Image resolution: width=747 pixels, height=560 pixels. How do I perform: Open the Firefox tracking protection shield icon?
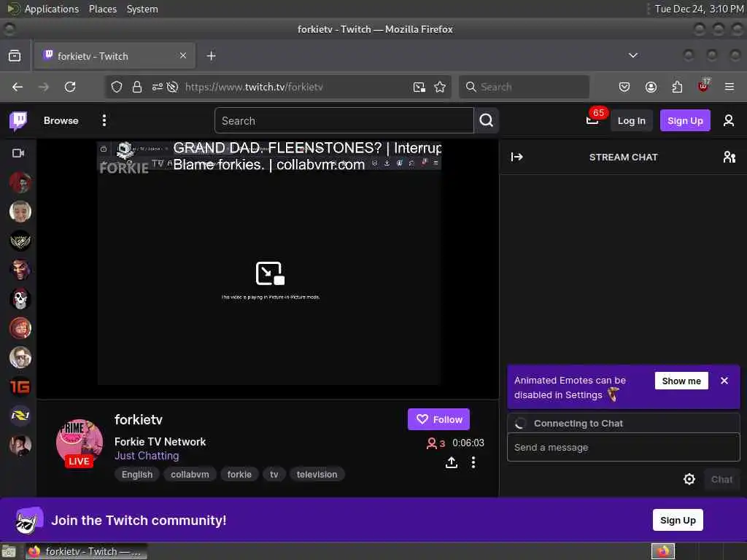[116, 87]
